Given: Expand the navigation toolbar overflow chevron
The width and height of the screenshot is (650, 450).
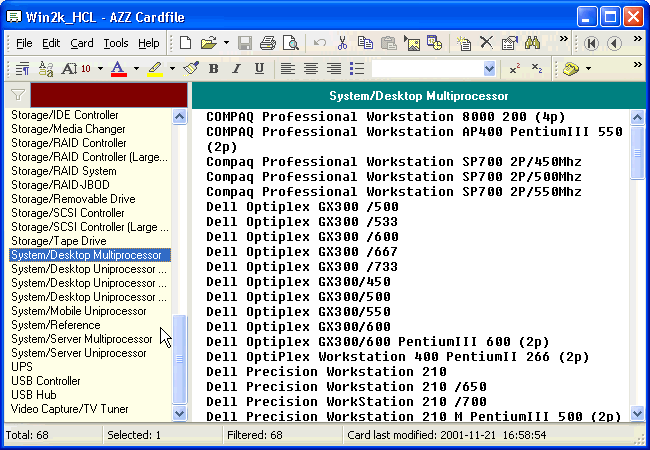Looking at the screenshot, I should tap(638, 39).
